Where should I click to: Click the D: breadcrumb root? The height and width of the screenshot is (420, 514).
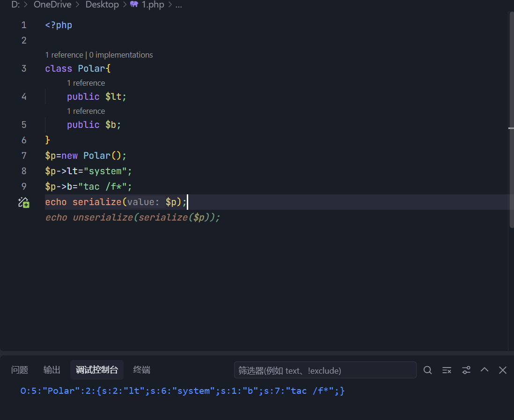coord(15,5)
